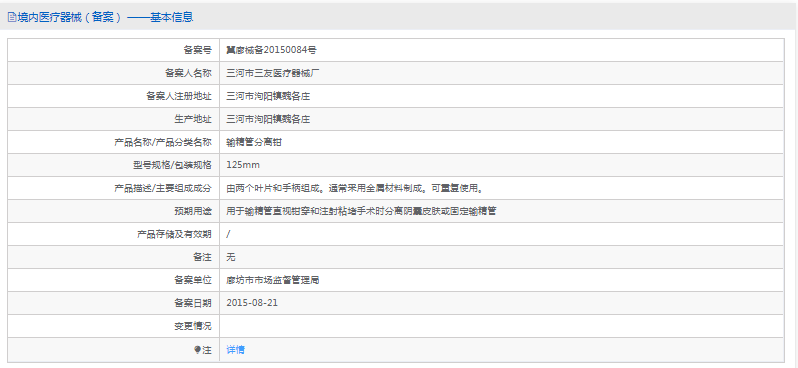Viewport: 798px width, 368px height.
Task: Click the 备案人名称 value 三河市三友医疗器械厂
Action: tap(273, 73)
